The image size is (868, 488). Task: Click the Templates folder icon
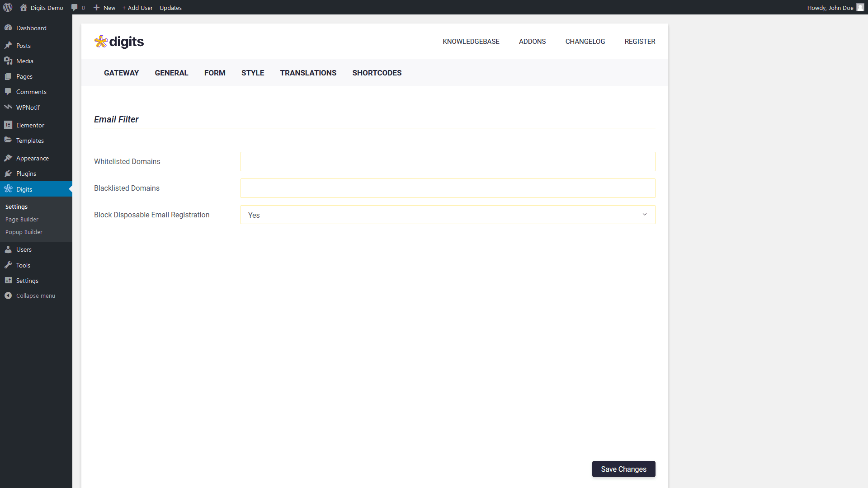tap(8, 140)
